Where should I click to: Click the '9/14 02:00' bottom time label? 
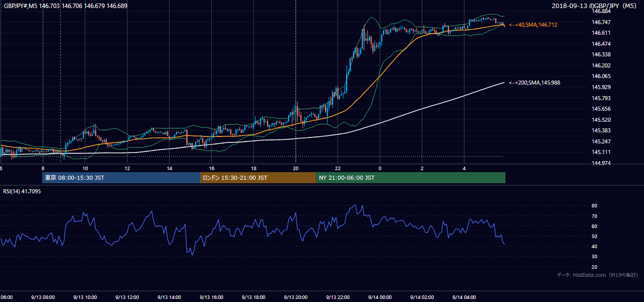coord(422,297)
